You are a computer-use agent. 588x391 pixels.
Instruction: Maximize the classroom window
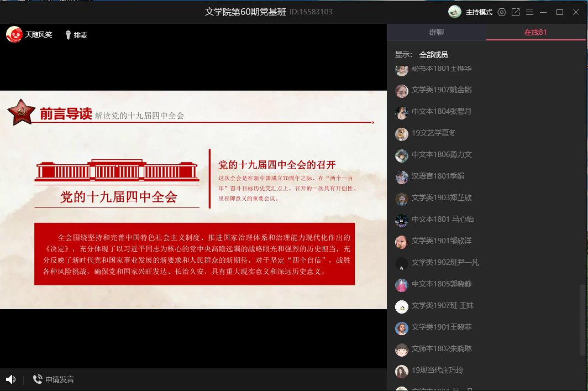click(560, 12)
